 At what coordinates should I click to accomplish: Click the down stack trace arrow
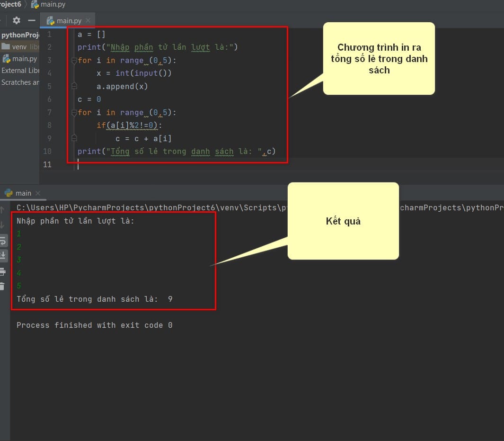click(x=2, y=225)
